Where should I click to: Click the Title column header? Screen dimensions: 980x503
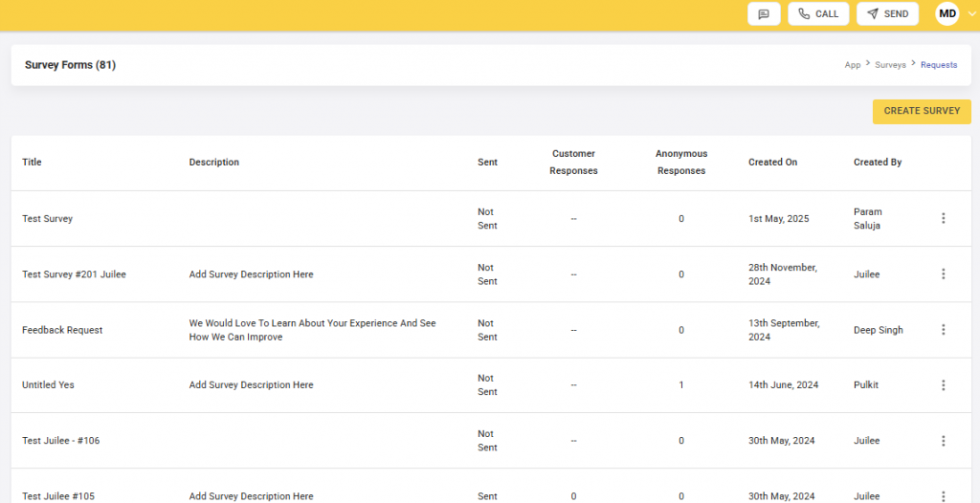(x=33, y=163)
